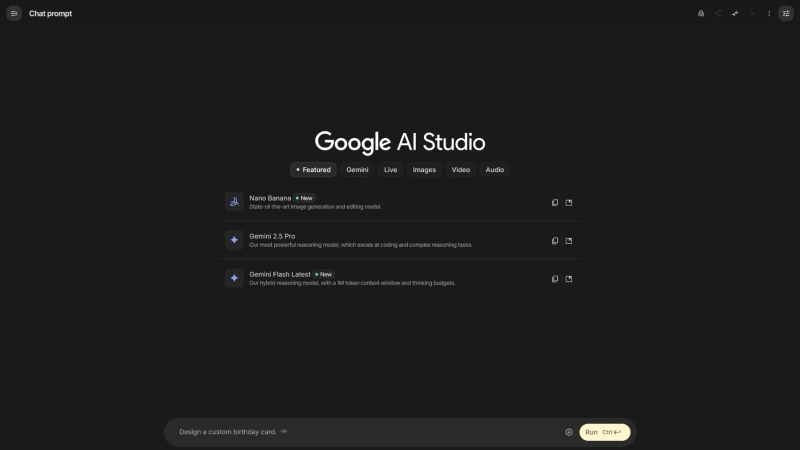Open the Images model category
Image resolution: width=800 pixels, height=450 pixels.
424,170
